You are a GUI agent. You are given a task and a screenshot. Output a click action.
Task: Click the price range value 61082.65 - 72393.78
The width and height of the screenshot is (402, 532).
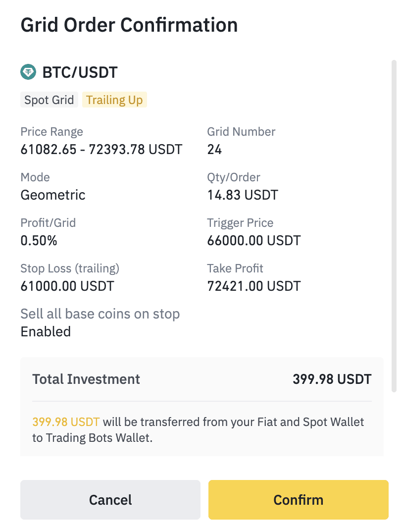click(101, 149)
